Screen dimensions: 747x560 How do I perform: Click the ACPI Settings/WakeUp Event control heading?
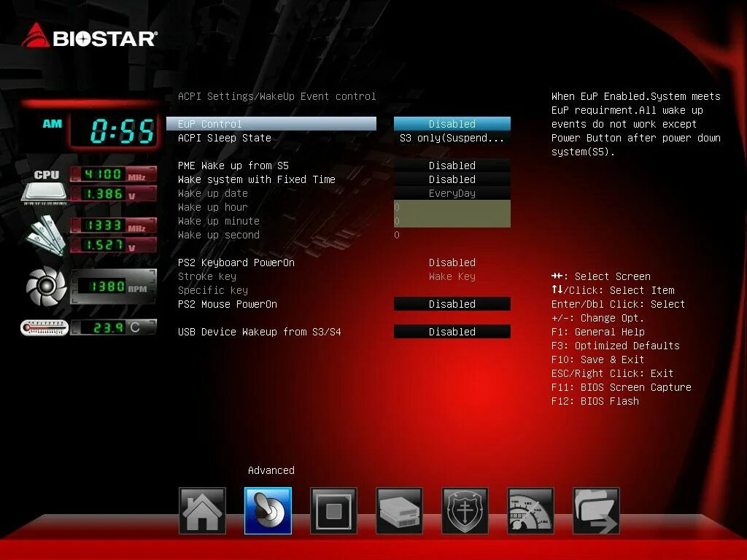click(x=276, y=97)
